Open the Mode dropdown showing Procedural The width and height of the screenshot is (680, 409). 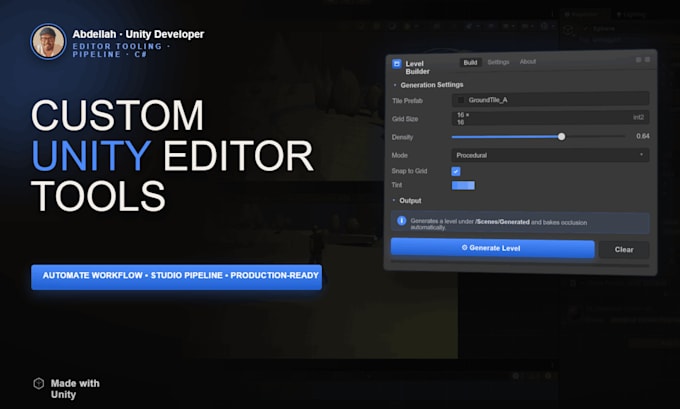(x=550, y=155)
